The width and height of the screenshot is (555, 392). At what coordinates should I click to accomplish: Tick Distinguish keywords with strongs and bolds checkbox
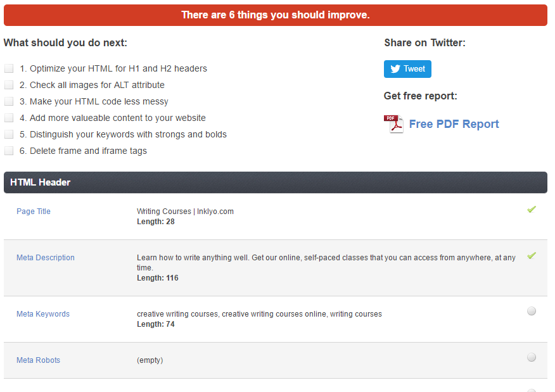click(9, 134)
